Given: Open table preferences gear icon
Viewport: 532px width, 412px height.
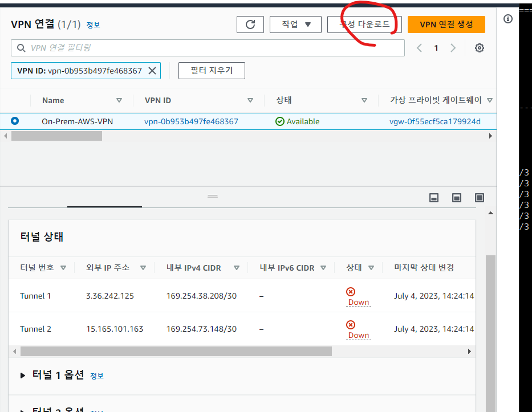Looking at the screenshot, I should click(480, 48).
